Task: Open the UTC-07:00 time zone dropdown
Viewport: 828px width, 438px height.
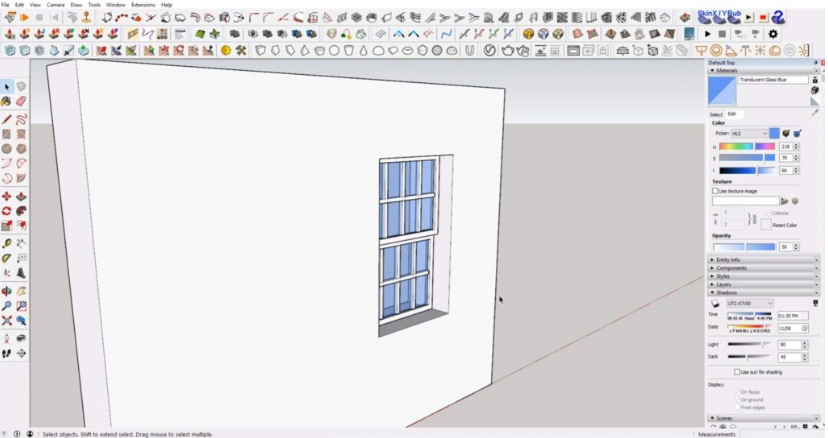Action: (x=750, y=303)
